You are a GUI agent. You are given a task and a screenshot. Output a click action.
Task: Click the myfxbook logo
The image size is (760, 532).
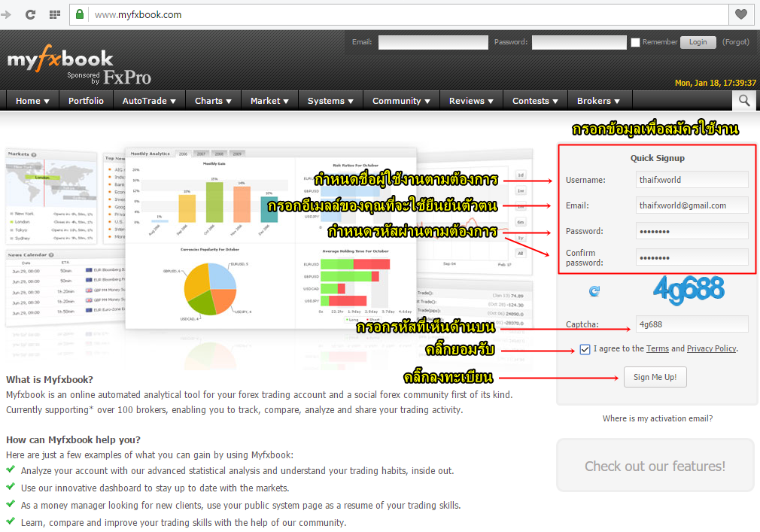click(x=60, y=58)
